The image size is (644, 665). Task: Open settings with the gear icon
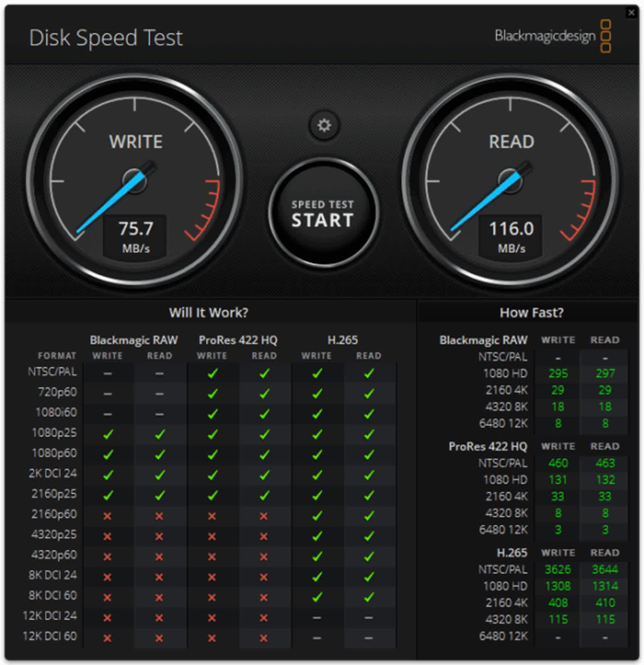tap(324, 125)
